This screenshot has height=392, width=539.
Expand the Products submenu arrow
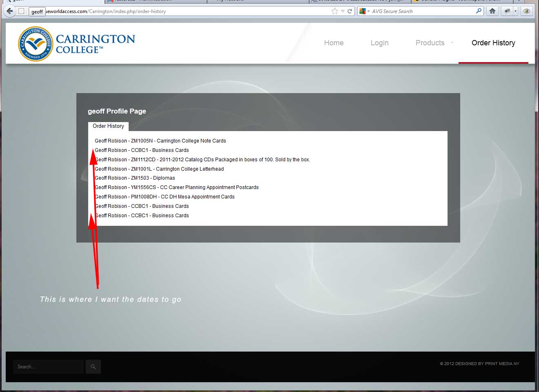452,42
